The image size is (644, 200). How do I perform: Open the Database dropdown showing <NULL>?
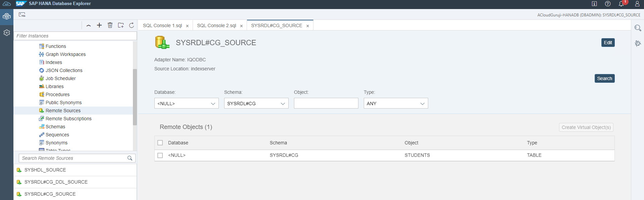click(x=186, y=104)
